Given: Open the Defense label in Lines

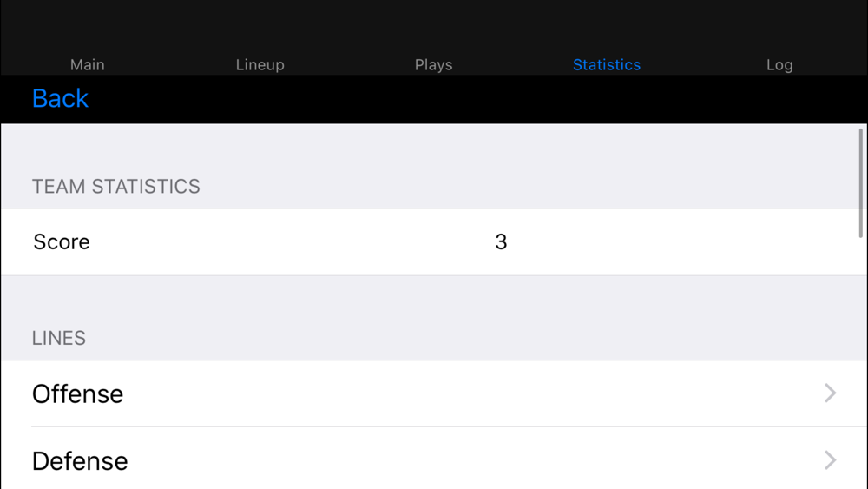Looking at the screenshot, I should click(80, 460).
